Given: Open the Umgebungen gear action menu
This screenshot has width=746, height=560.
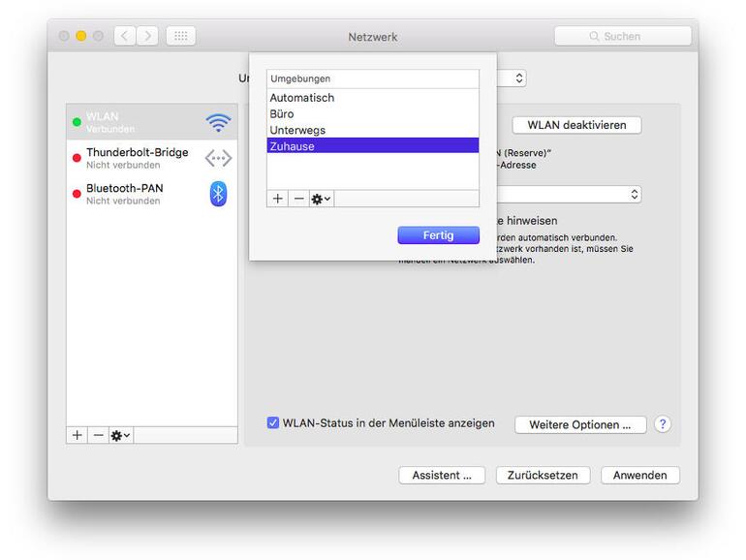Looking at the screenshot, I should pyautogui.click(x=321, y=199).
